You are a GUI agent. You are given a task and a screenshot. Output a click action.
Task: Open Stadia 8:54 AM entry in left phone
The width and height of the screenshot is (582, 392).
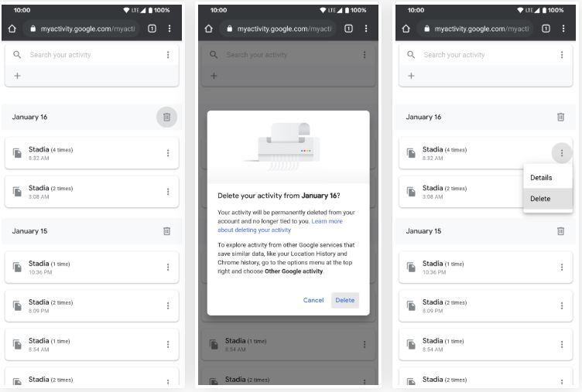click(x=91, y=345)
